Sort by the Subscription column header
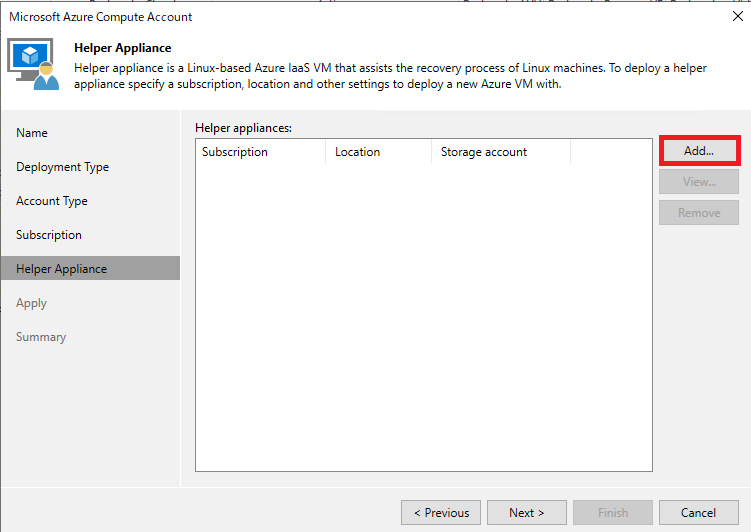751x532 pixels. (261, 152)
